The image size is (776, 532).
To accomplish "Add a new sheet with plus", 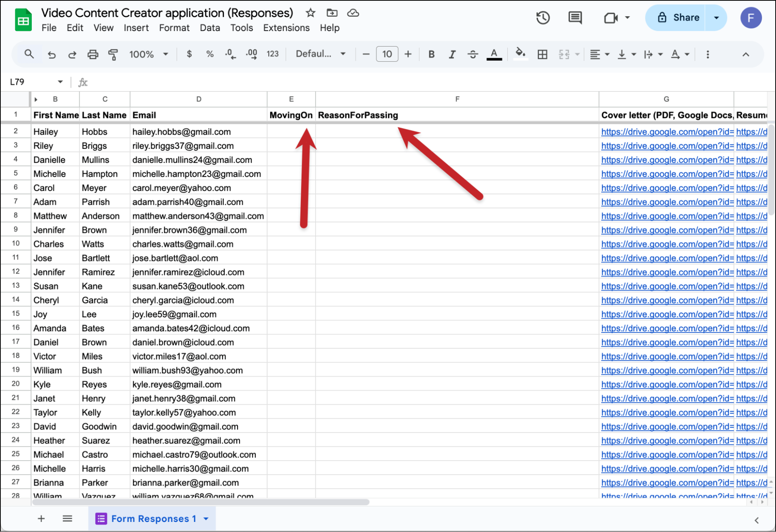I will click(x=41, y=519).
